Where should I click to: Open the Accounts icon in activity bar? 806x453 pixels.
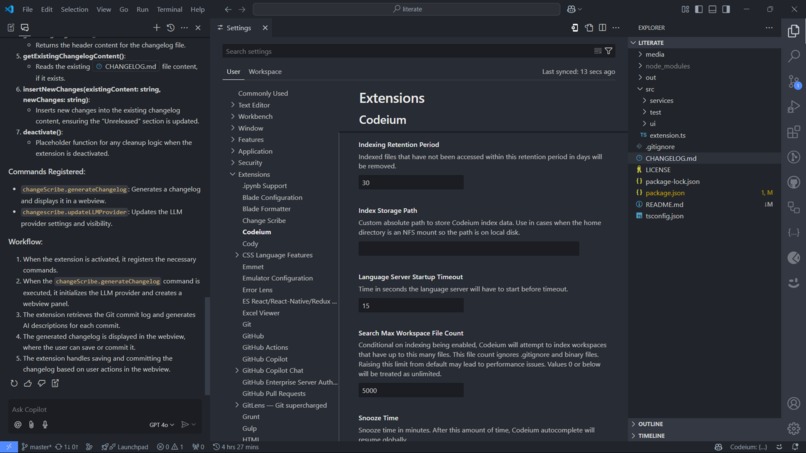coord(794,404)
